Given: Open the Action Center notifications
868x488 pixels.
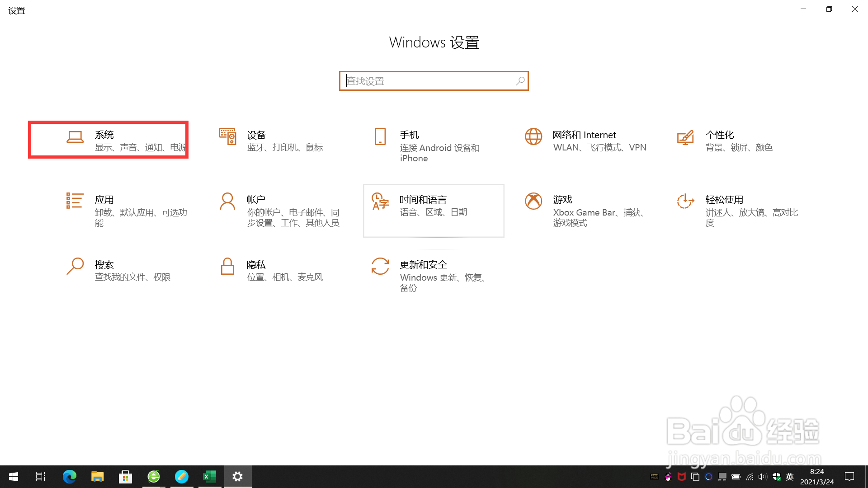Looking at the screenshot, I should [851, 477].
